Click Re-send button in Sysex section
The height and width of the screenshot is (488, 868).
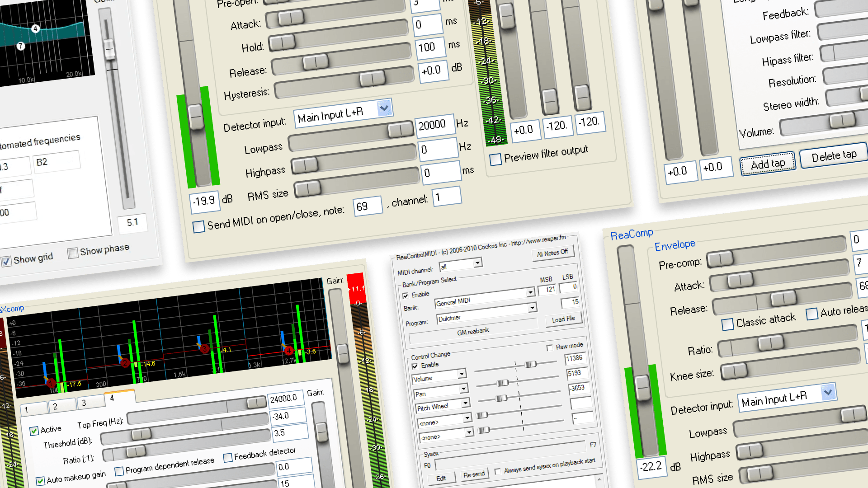click(475, 477)
